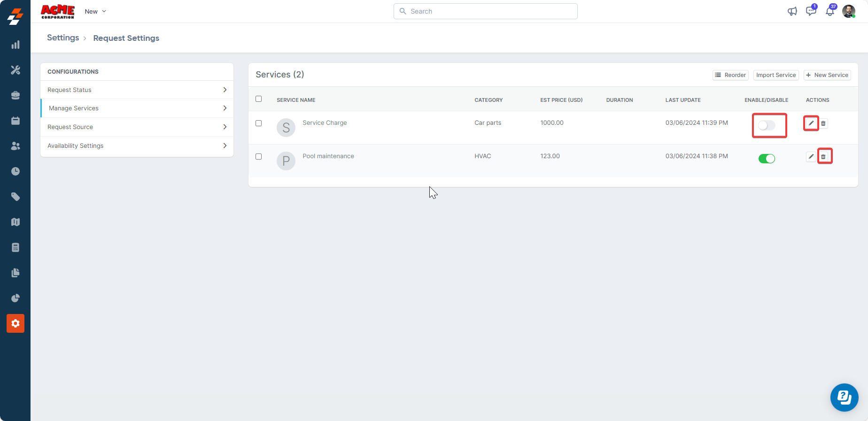868x421 pixels.
Task: Open the dashboard bar chart icon in sidebar
Action: click(15, 45)
